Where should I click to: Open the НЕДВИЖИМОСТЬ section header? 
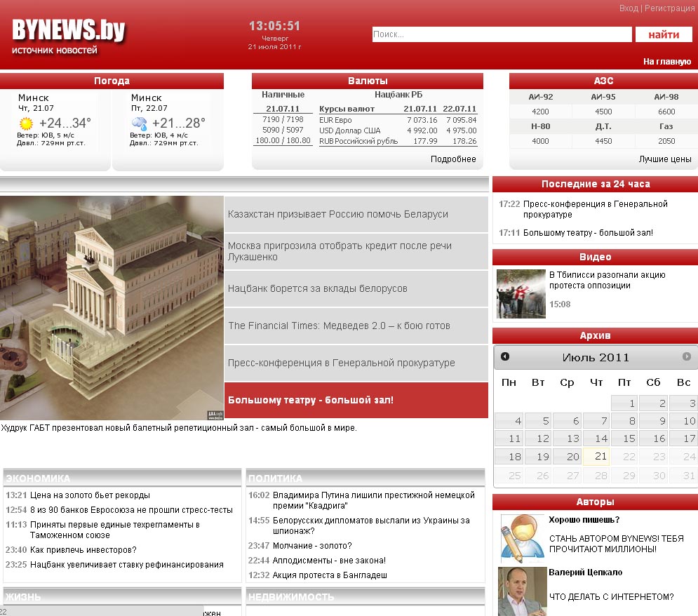click(x=291, y=597)
